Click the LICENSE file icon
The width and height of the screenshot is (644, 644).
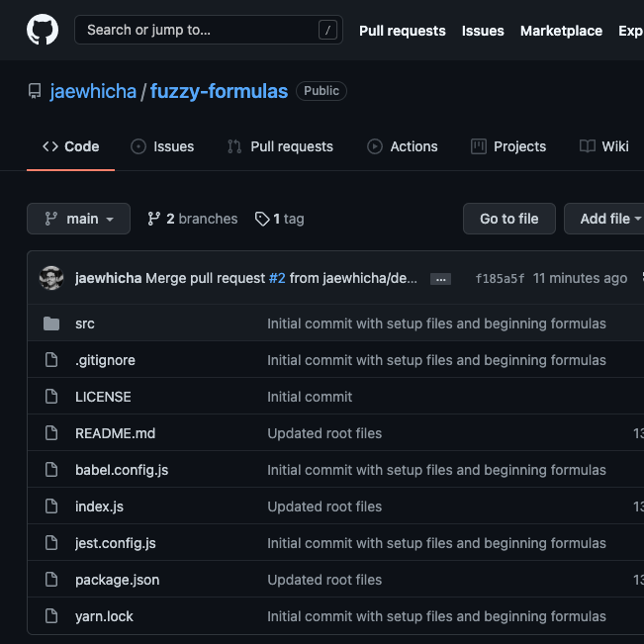tap(51, 397)
